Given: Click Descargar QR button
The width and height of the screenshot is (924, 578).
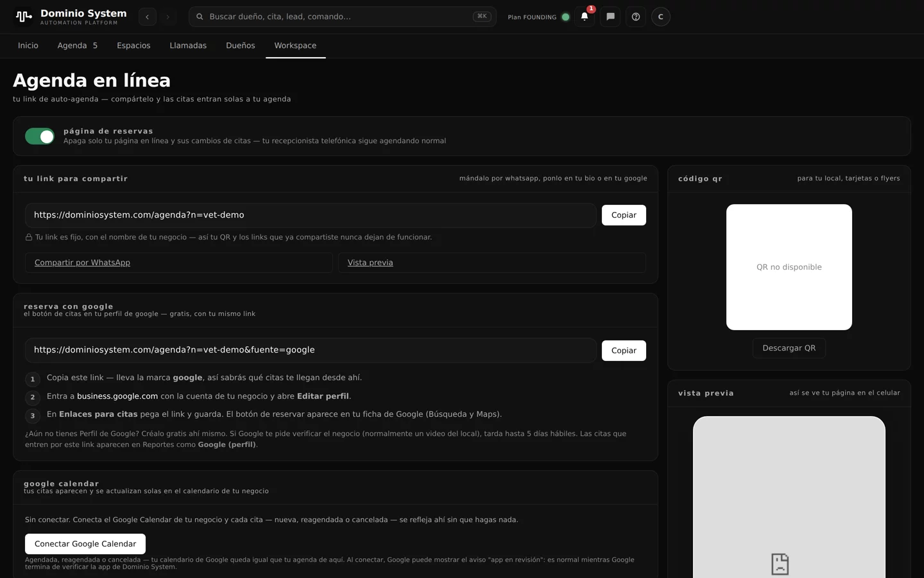Looking at the screenshot, I should pos(789,348).
